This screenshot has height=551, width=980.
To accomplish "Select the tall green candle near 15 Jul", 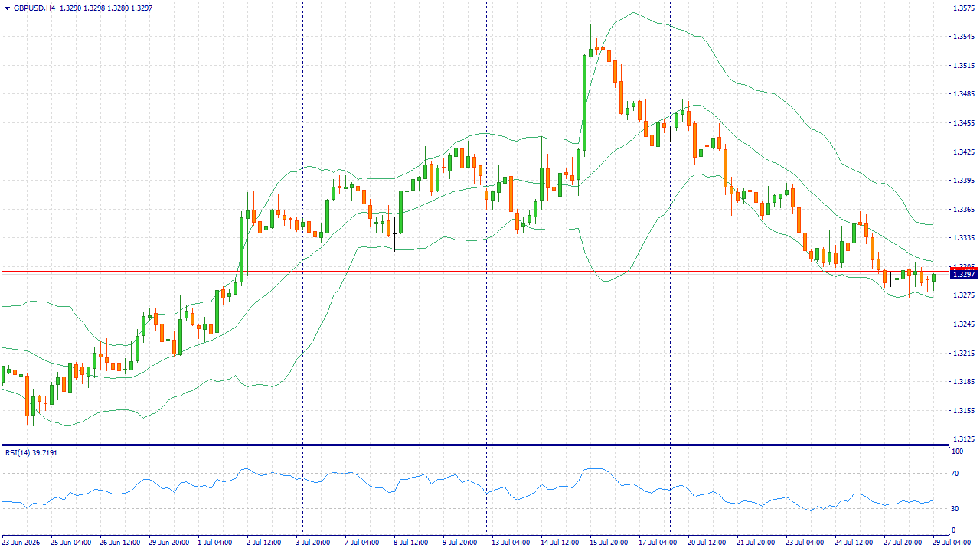I will [584, 103].
